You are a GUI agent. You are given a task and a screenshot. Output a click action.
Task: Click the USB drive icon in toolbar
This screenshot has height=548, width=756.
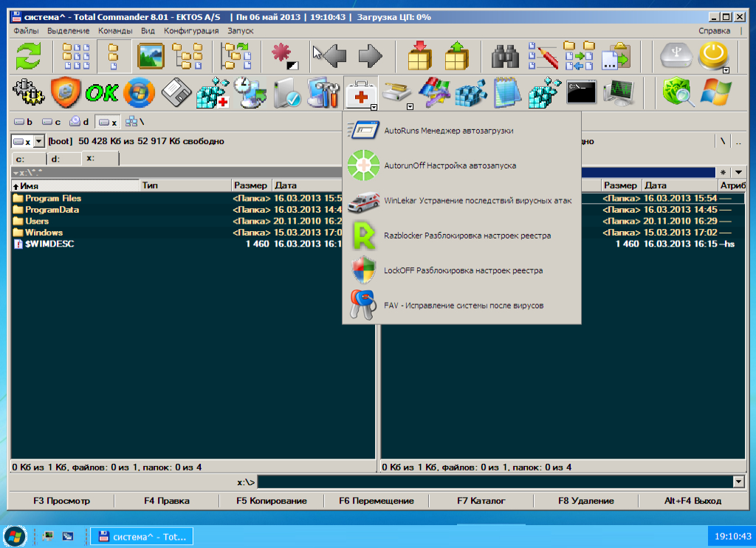(x=676, y=56)
